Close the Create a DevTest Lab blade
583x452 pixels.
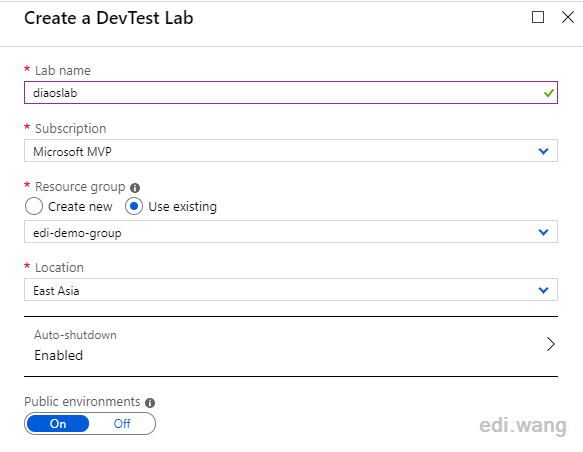(x=568, y=17)
